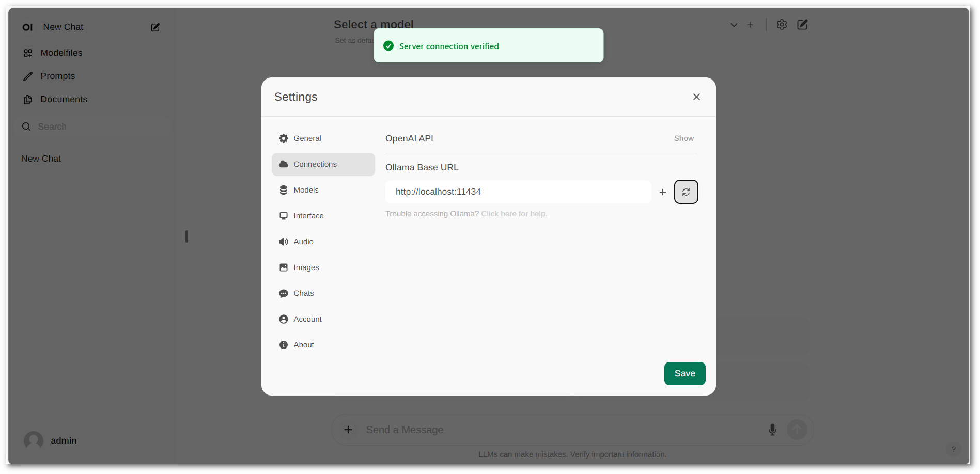Open the Documents section

(64, 99)
